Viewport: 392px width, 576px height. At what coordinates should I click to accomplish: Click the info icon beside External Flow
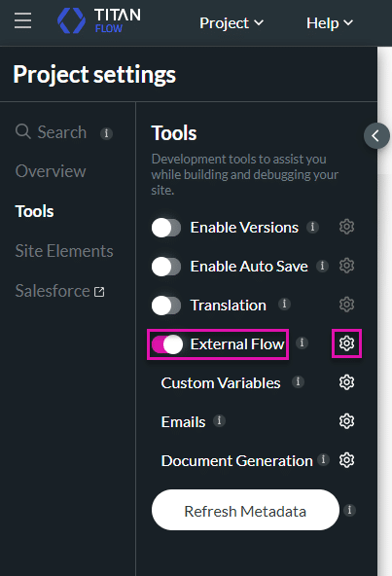tap(302, 343)
